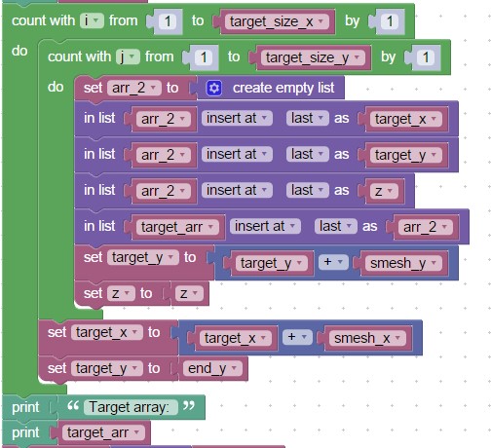491x448 pixels.
Task: Open the i variable dropdown in outer loop
Action: 92,20
